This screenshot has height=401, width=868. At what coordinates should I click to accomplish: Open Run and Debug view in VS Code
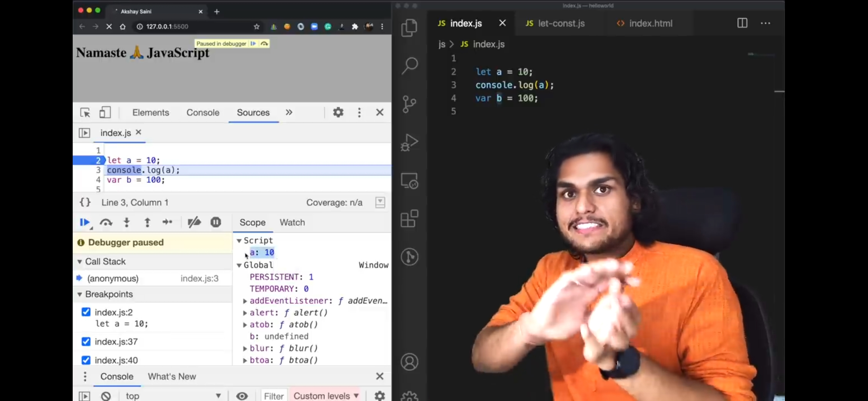tap(410, 143)
